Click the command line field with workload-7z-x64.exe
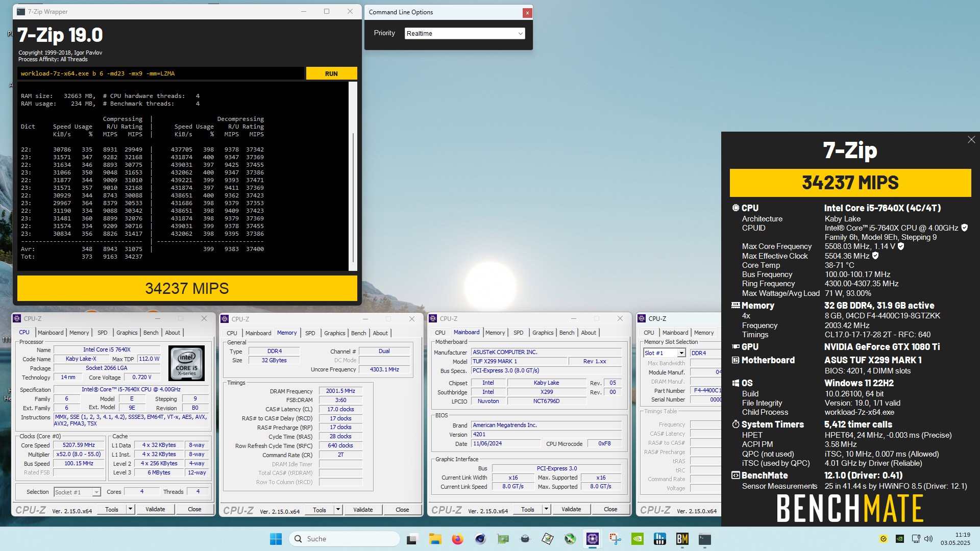The height and width of the screenshot is (551, 980). [x=160, y=73]
